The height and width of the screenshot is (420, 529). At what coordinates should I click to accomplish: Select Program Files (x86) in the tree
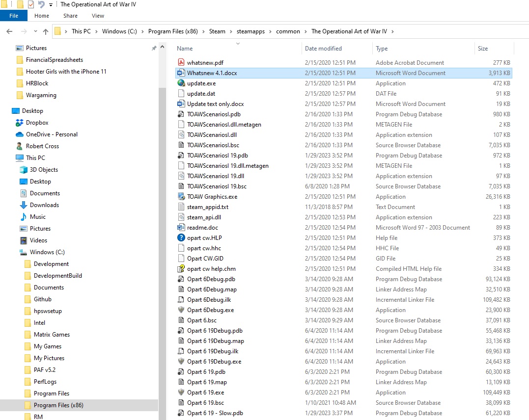(58, 405)
